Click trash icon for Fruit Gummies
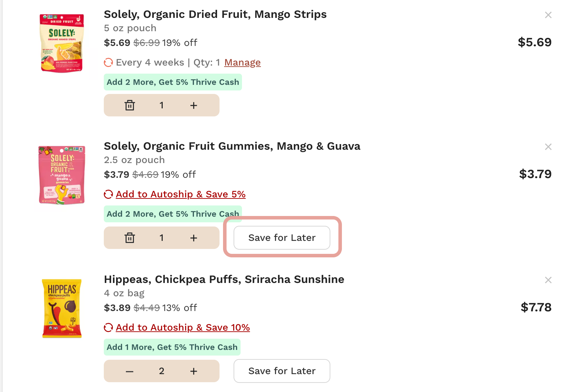 coord(130,238)
